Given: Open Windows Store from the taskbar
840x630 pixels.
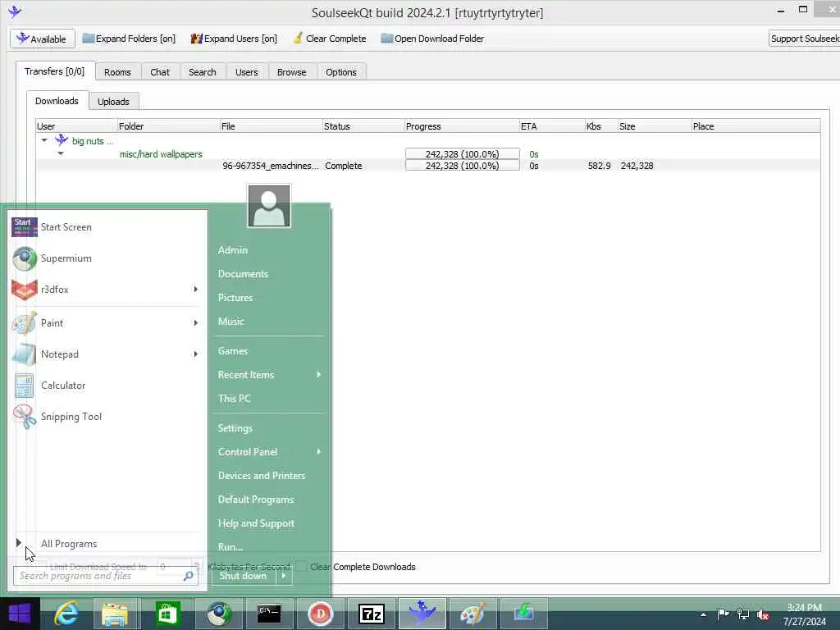Looking at the screenshot, I should coord(167,614).
